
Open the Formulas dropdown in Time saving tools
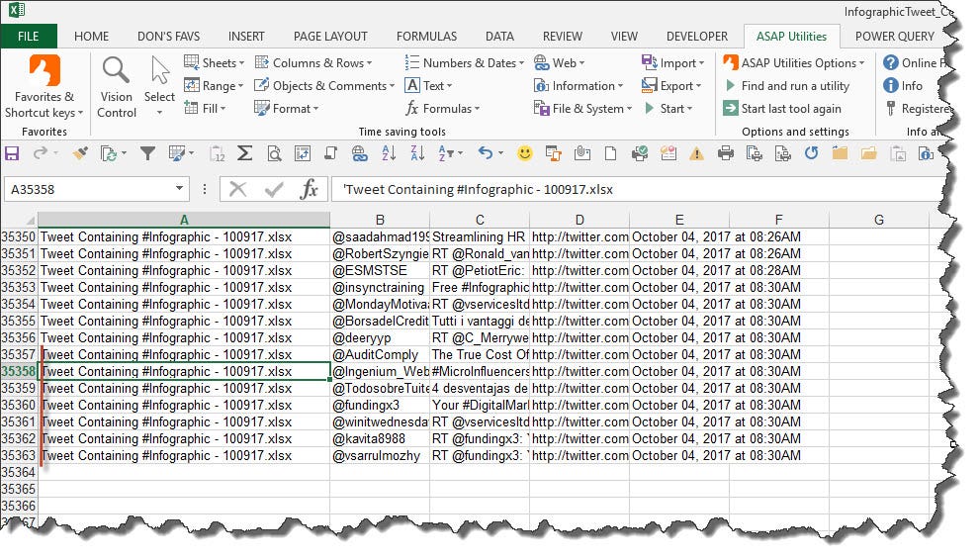coord(442,108)
